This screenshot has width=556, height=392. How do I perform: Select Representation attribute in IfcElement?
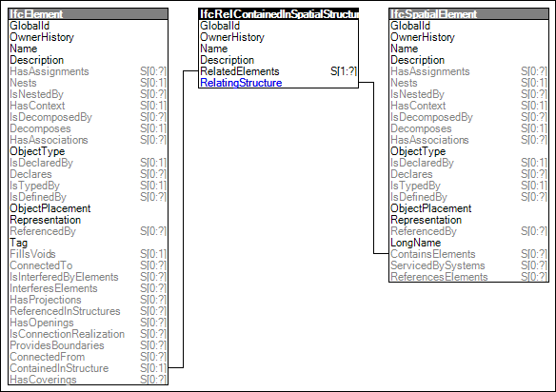88,220
